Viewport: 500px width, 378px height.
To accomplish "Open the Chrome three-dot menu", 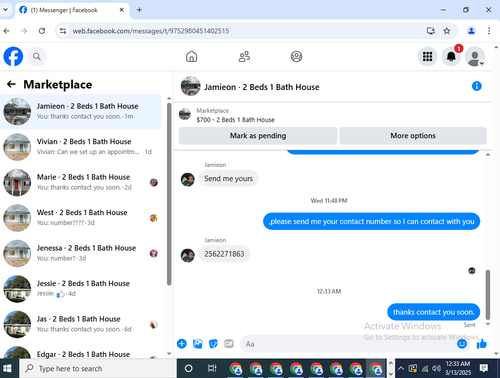I will (489, 31).
